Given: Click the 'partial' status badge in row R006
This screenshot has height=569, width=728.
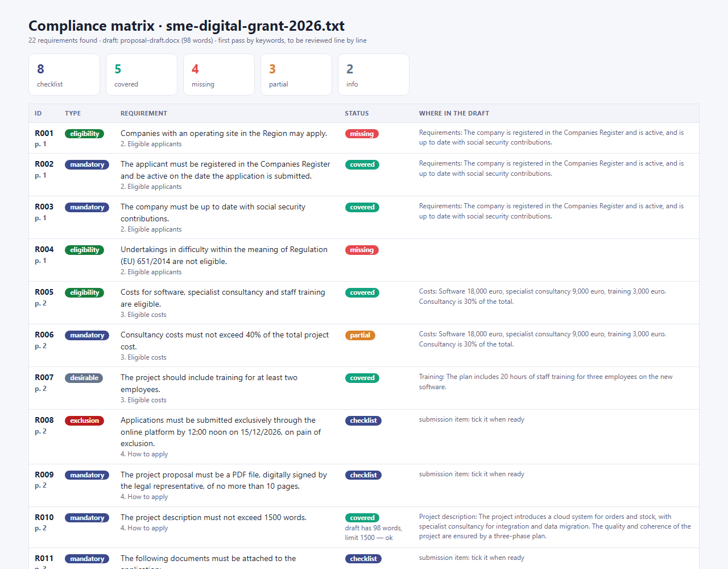Looking at the screenshot, I should coord(360,335).
